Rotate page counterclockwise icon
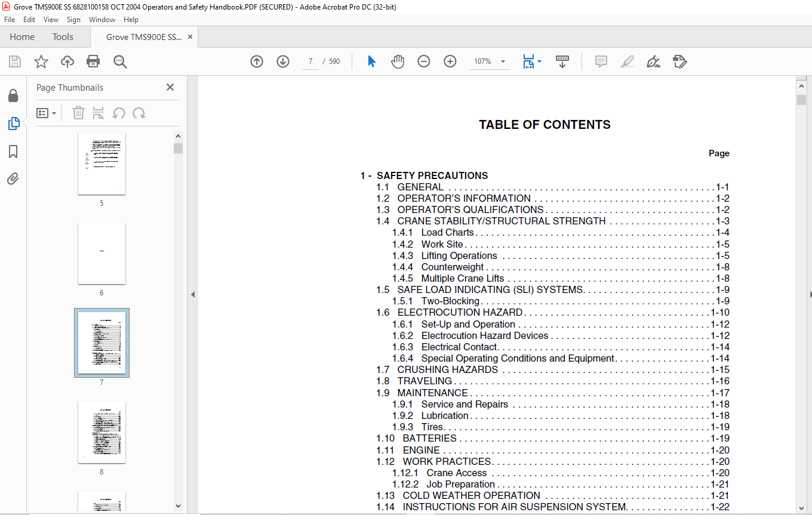The image size is (812, 515). 119,113
